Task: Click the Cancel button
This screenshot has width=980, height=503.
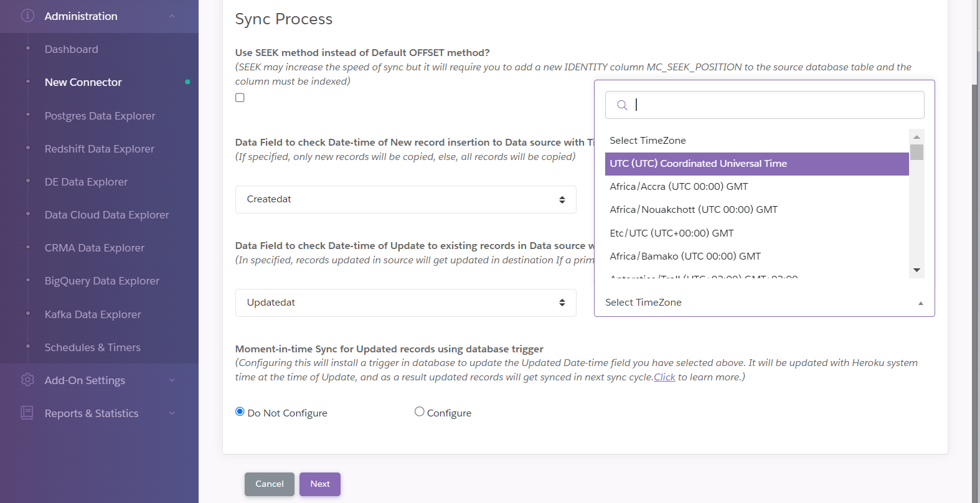Action: (x=270, y=484)
